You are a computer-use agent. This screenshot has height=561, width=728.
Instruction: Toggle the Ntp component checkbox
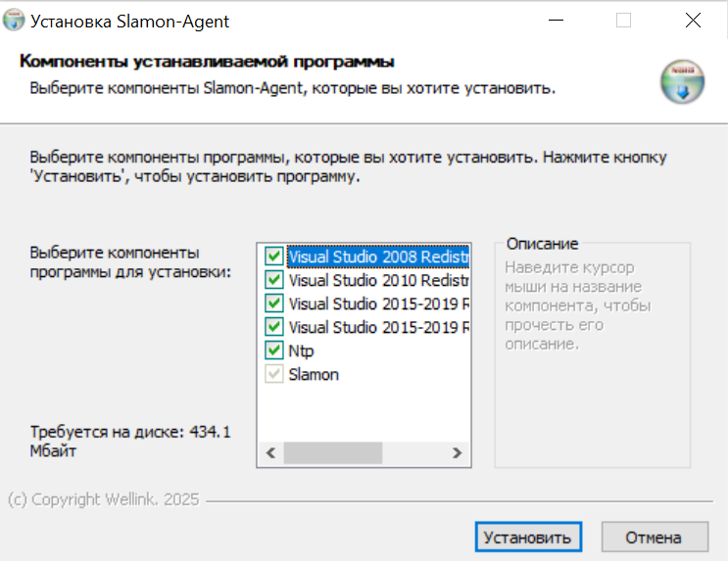[274, 351]
